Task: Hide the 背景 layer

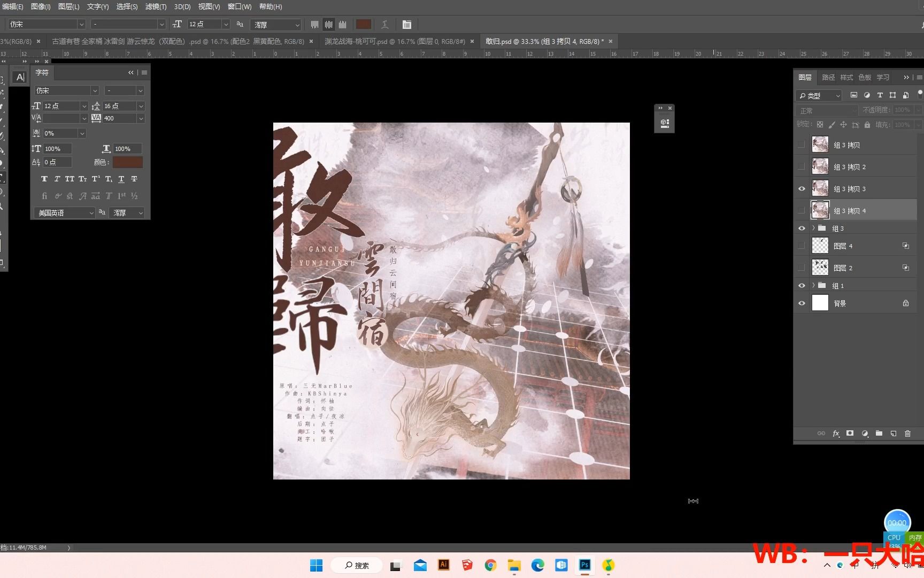Action: tap(802, 303)
